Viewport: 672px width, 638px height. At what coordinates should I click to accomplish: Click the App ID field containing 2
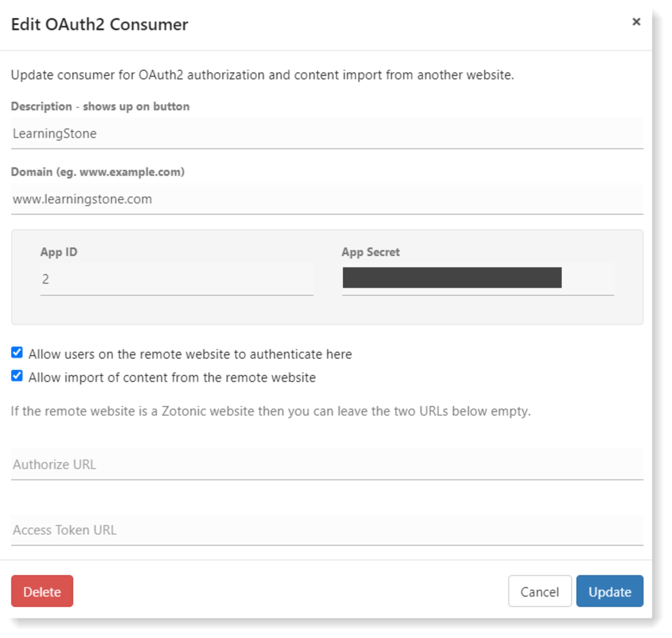pos(177,279)
